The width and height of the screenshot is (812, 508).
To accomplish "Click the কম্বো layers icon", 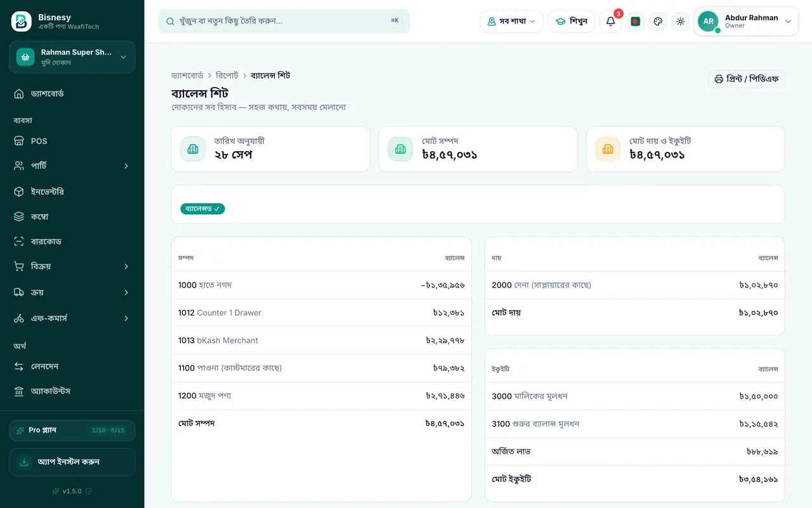I will [19, 217].
